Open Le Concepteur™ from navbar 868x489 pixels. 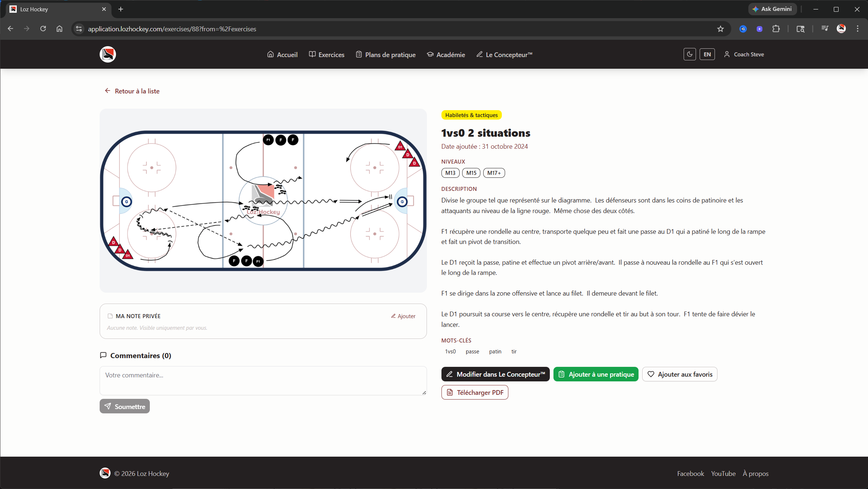pos(504,55)
